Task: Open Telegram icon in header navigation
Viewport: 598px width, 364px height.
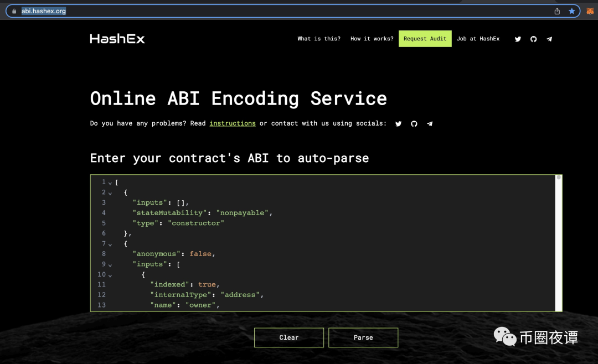Action: pyautogui.click(x=549, y=39)
